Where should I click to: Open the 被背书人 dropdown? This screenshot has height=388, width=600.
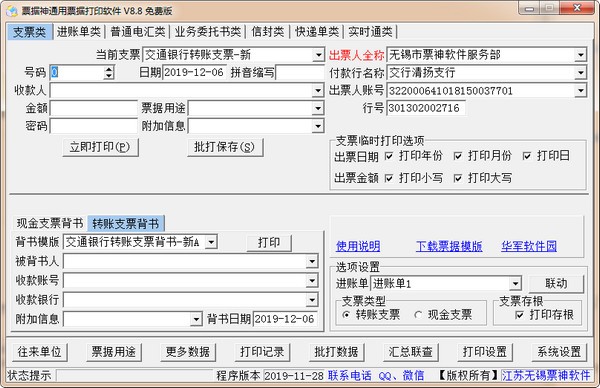tap(312, 261)
